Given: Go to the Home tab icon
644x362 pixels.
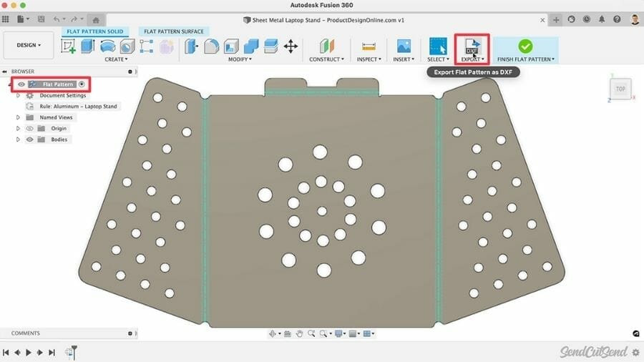Looking at the screenshot, I should tap(96, 20).
